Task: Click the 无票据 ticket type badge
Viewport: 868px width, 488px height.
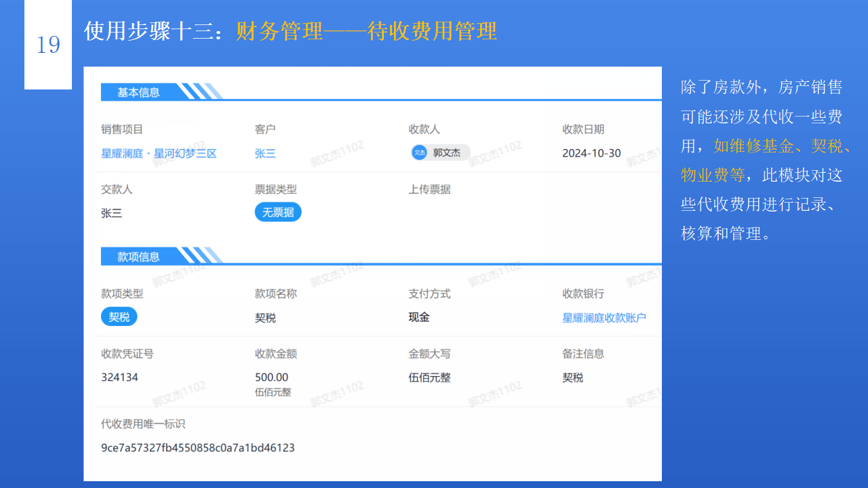Action: pos(277,211)
